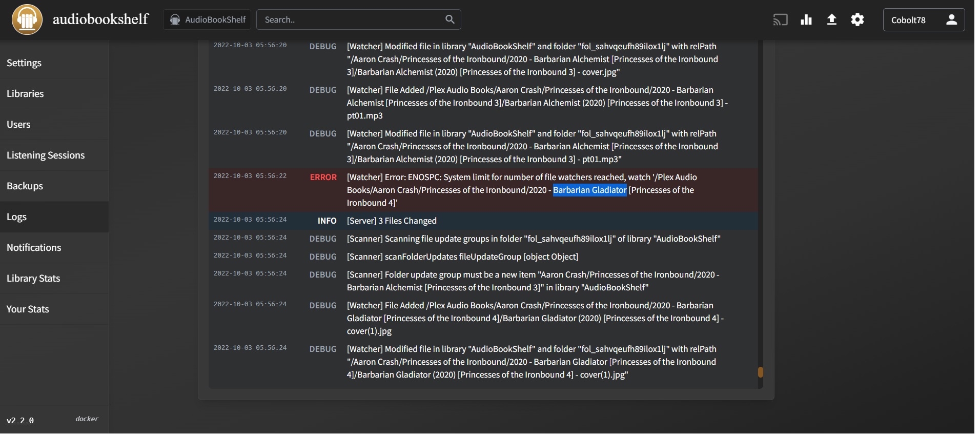This screenshot has height=434, width=980.
Task: Click the audiobookshelf title text
Action: [100, 19]
